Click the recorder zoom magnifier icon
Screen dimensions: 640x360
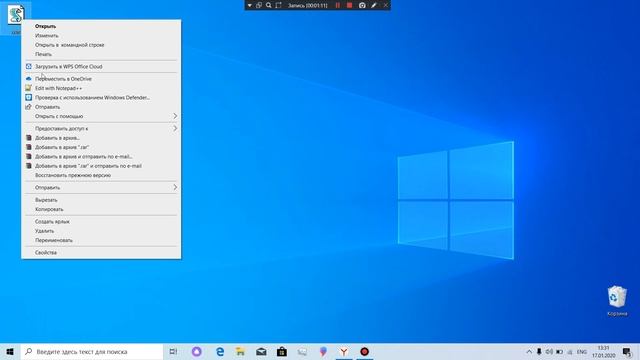pyautogui.click(x=269, y=5)
